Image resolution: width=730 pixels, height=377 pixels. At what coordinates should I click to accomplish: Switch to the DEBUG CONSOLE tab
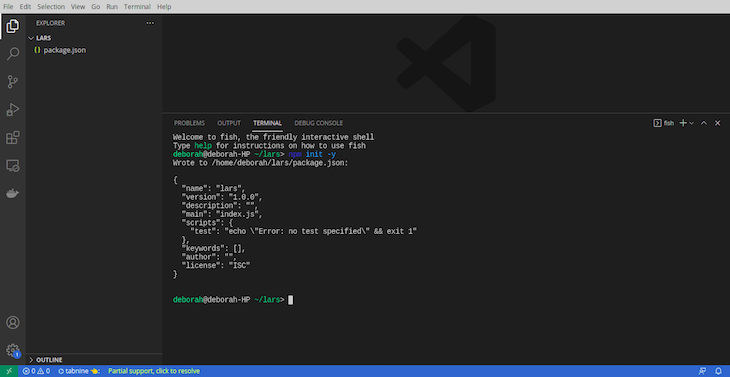pyautogui.click(x=318, y=123)
